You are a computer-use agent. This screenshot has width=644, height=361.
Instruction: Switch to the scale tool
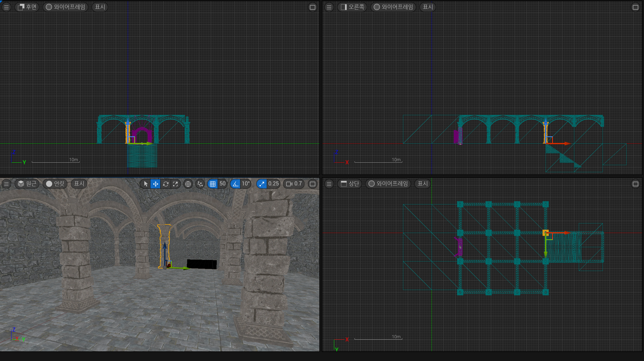click(175, 184)
